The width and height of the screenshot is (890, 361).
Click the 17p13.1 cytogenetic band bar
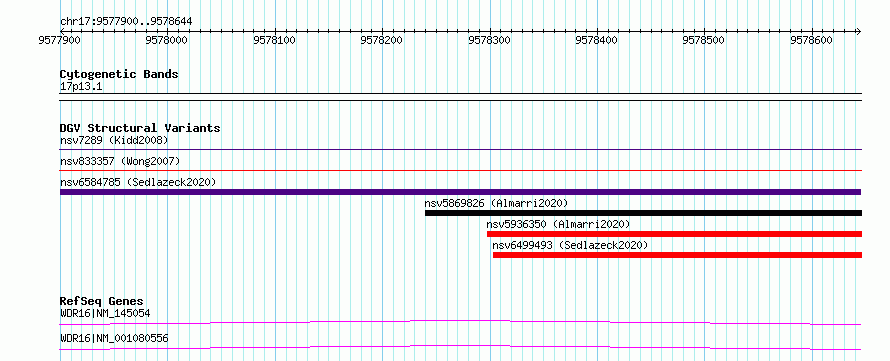click(461, 97)
